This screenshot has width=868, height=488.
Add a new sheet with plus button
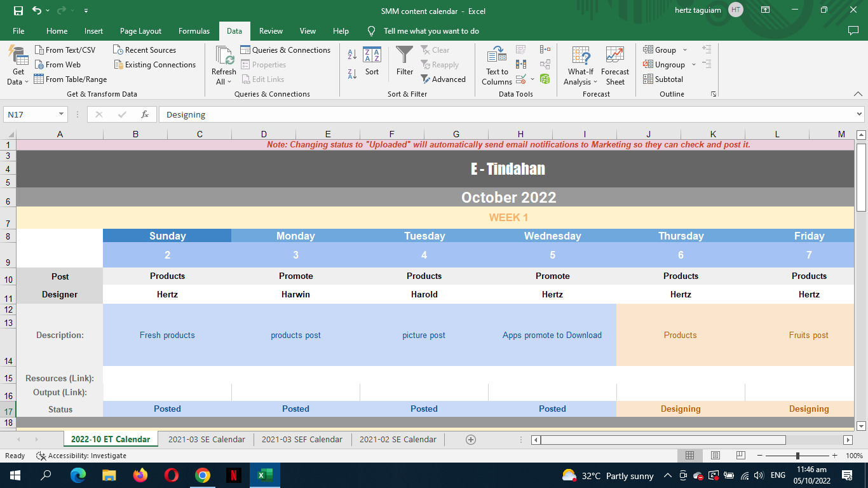(471, 439)
